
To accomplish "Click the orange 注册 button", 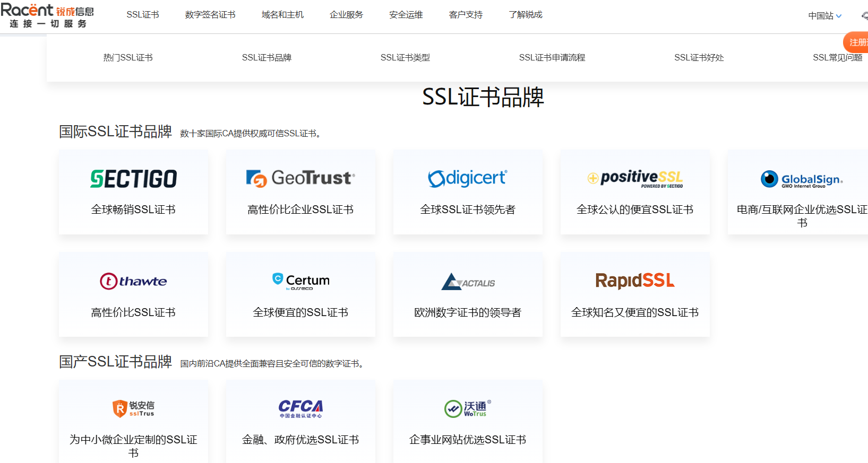I will pyautogui.click(x=856, y=42).
